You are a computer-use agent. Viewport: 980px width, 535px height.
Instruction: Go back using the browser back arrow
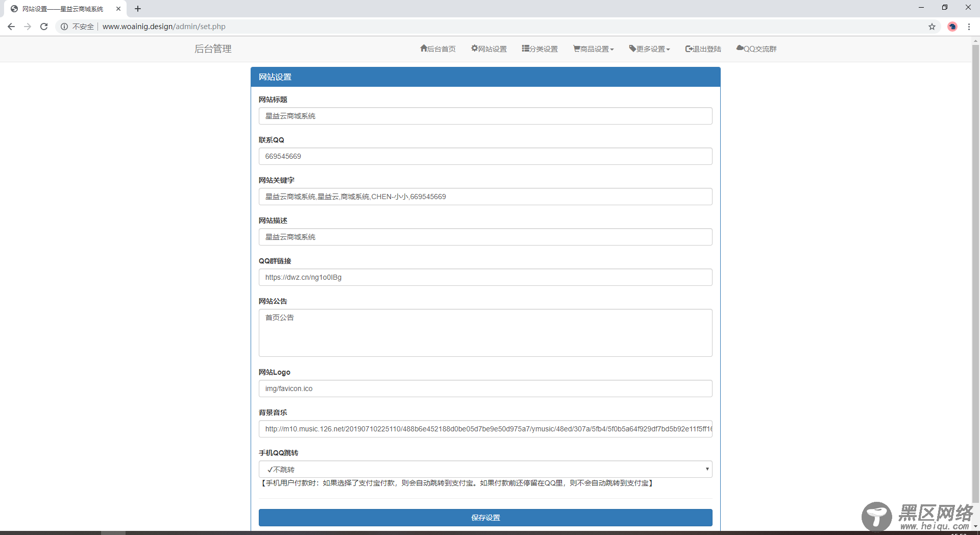pos(11,27)
